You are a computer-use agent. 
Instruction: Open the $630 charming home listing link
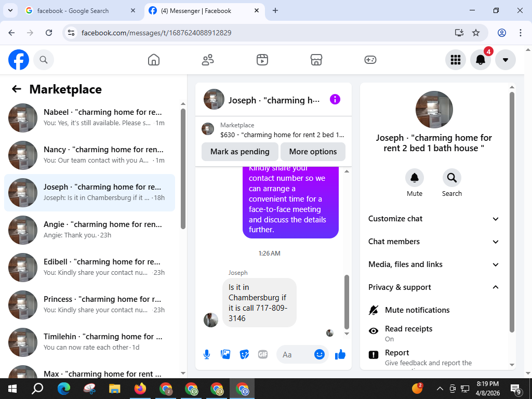(273, 130)
